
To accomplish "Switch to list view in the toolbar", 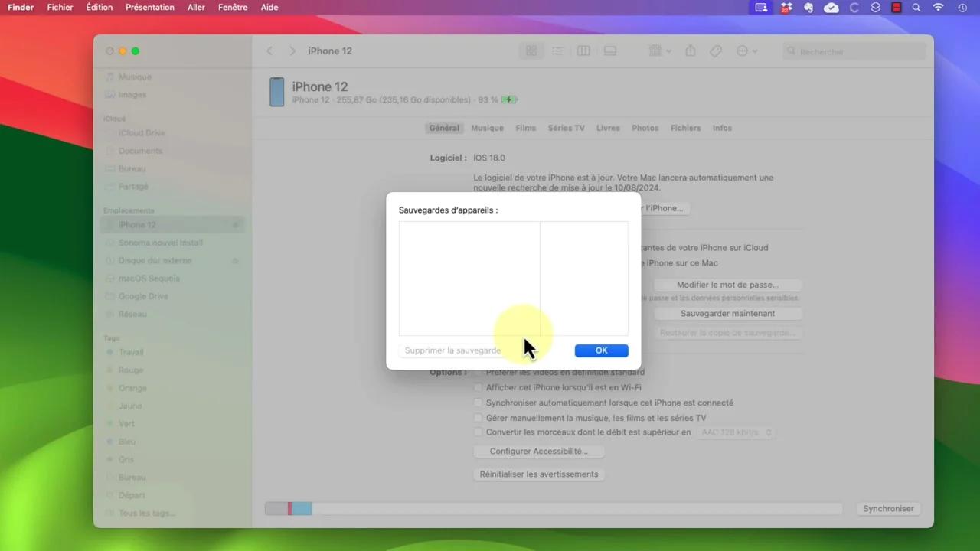I will [557, 51].
